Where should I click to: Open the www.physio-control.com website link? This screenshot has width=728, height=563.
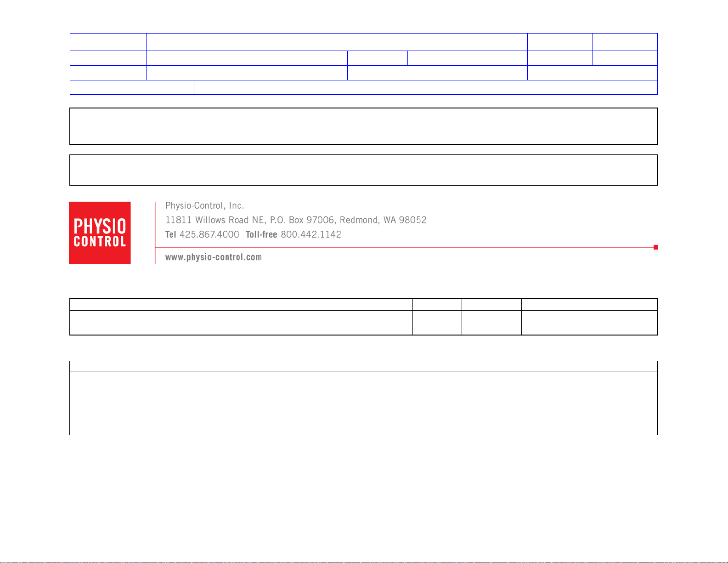point(214,257)
